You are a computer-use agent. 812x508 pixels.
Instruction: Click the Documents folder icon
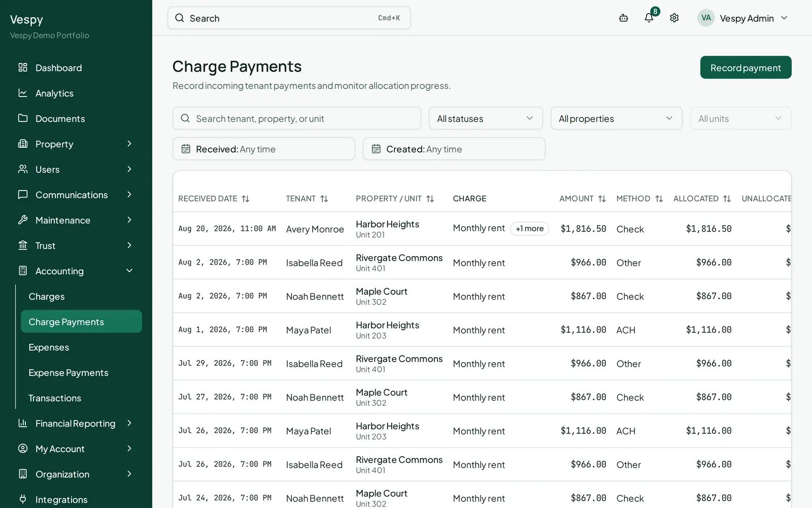click(x=23, y=118)
